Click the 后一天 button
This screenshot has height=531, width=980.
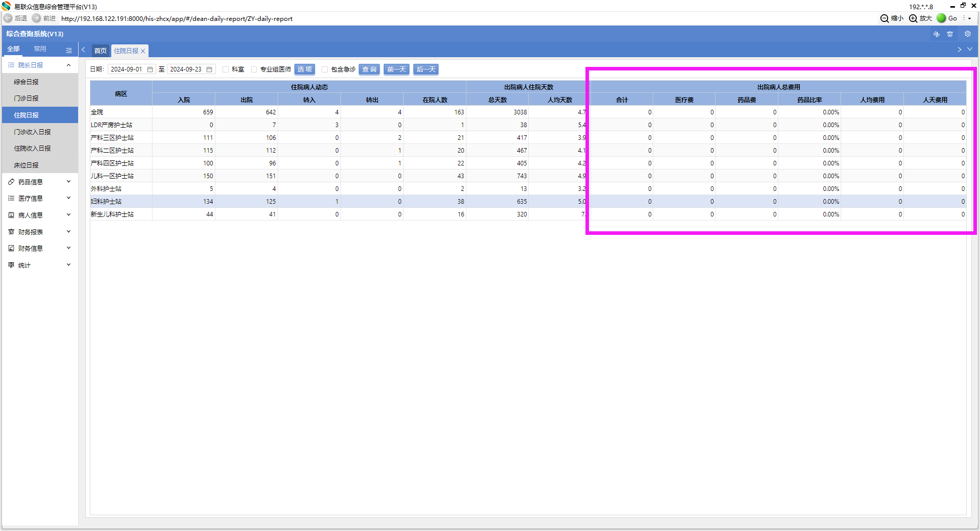point(426,69)
